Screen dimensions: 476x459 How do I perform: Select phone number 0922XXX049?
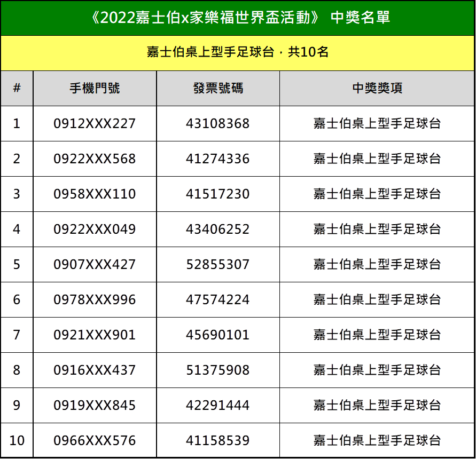95,229
